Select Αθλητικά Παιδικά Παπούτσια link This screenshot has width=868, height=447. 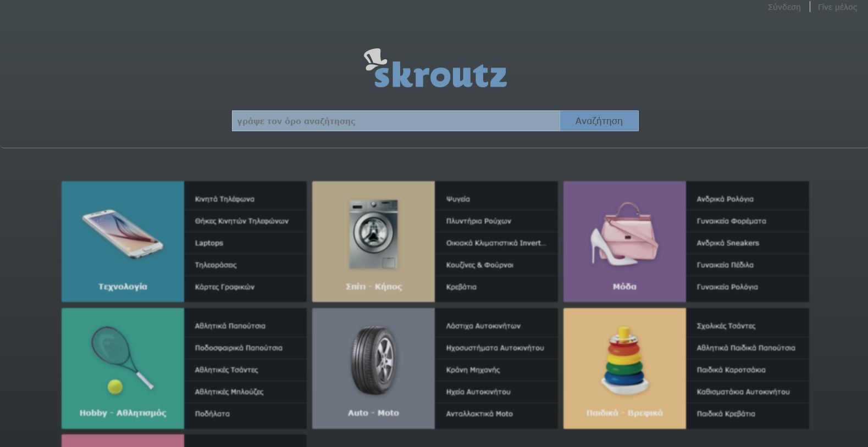coord(746,348)
